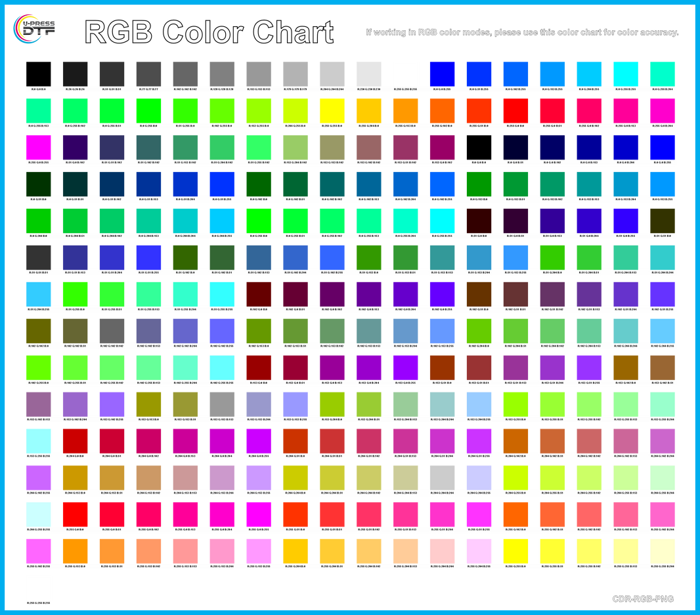The image size is (700, 615).
Task: Pick the orange R:255 G:153 B:0 swatch in second row
Action: tap(405, 109)
